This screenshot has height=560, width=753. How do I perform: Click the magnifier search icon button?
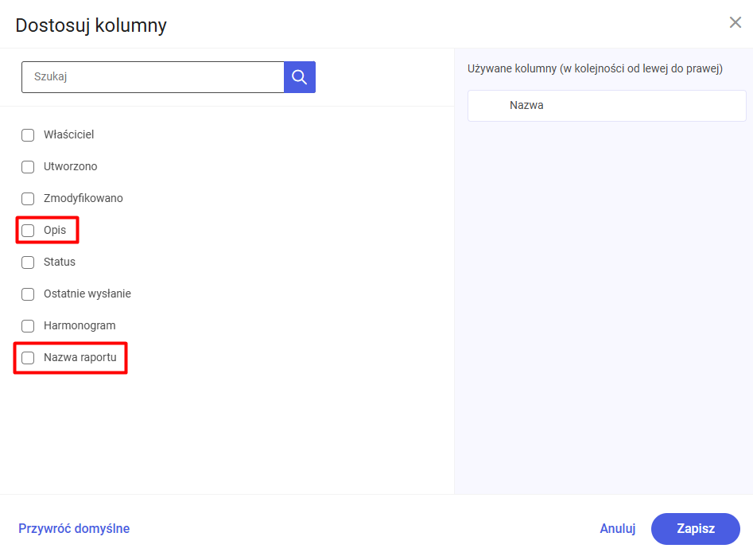point(299,77)
